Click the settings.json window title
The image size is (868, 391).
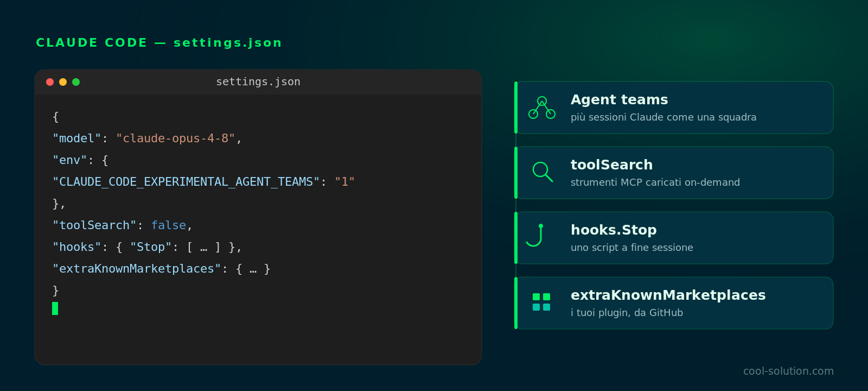click(258, 82)
